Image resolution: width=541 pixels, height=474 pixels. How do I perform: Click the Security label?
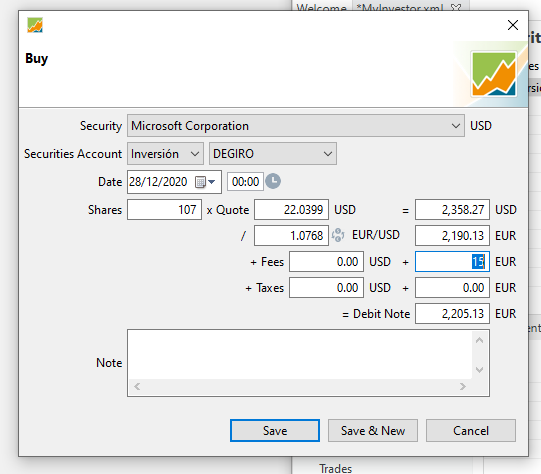(x=101, y=126)
